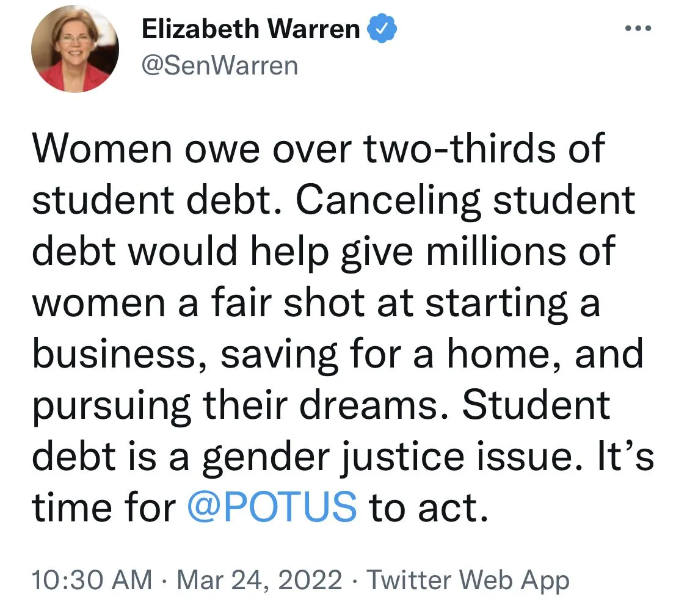Click the closing words "to act."

coord(428,507)
